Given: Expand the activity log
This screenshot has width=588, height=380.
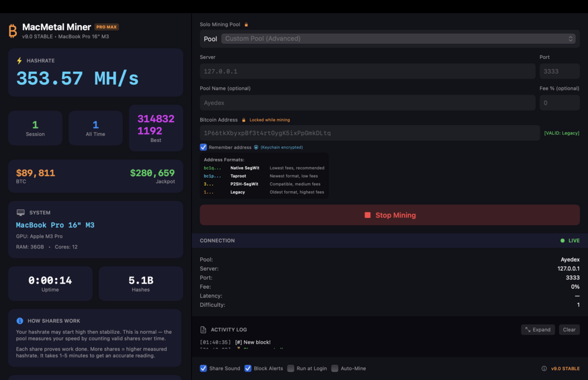Looking at the screenshot, I should pyautogui.click(x=538, y=330).
